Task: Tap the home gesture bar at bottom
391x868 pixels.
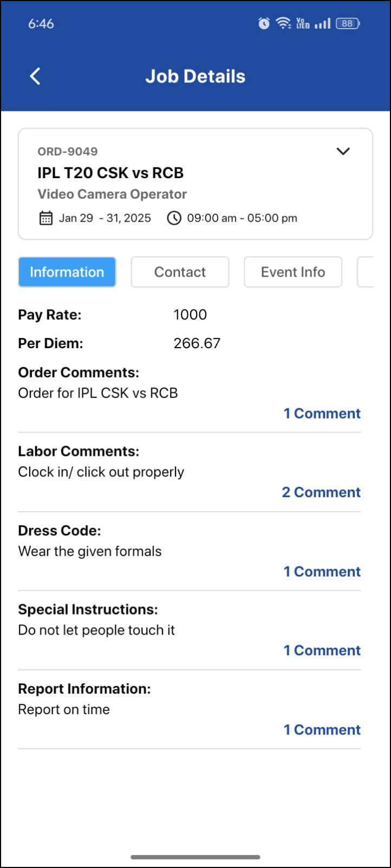Action: pos(196,857)
